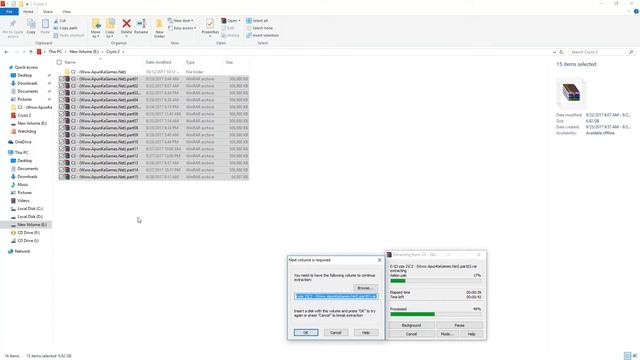Click Background in extracting window
The image size is (640, 360).
(x=411, y=325)
